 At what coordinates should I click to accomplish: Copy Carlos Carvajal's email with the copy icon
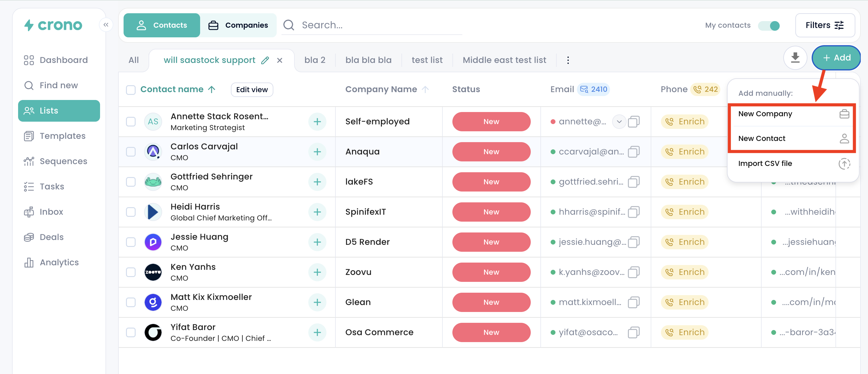pyautogui.click(x=633, y=152)
